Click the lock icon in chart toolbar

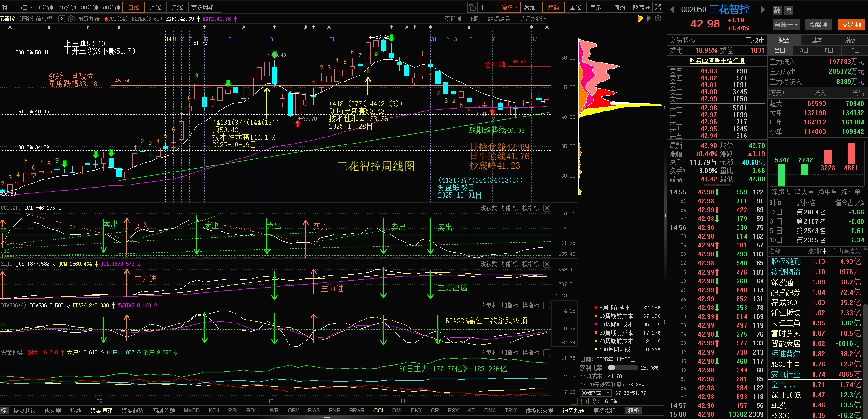pos(472,7)
